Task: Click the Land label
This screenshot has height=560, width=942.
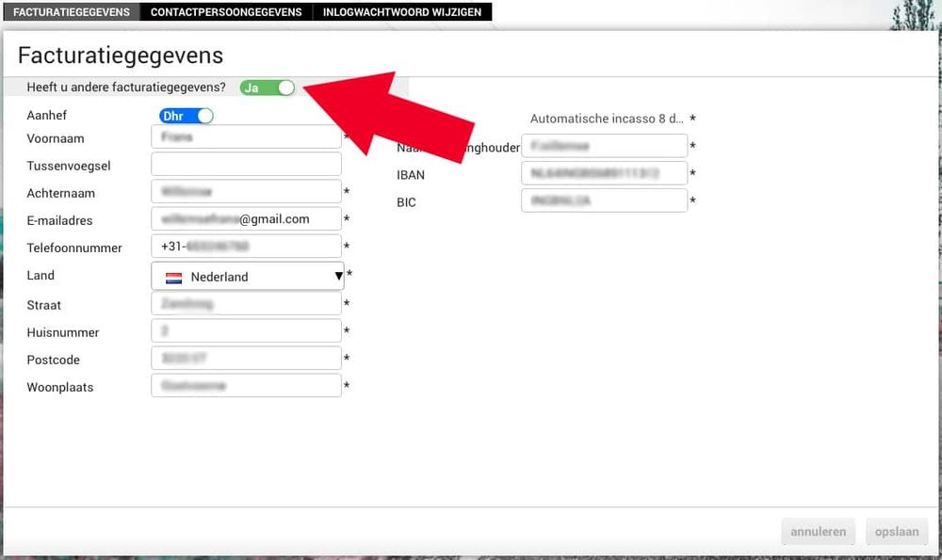Action: (x=41, y=276)
